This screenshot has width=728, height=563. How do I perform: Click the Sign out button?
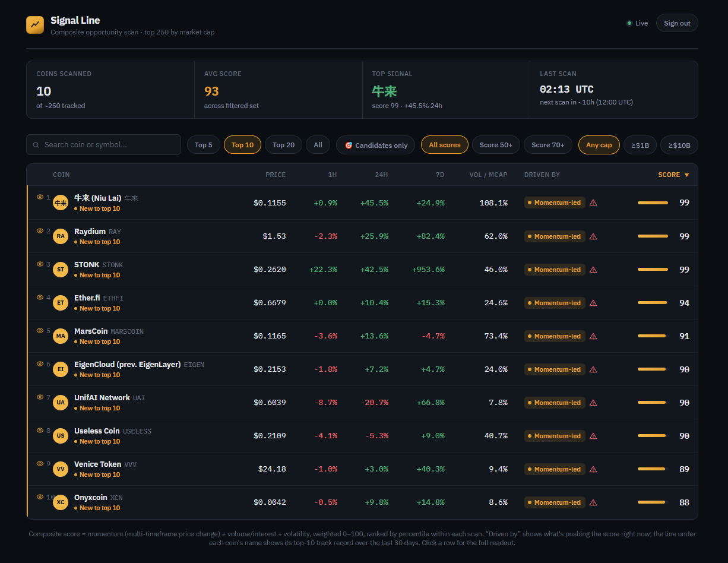(677, 23)
